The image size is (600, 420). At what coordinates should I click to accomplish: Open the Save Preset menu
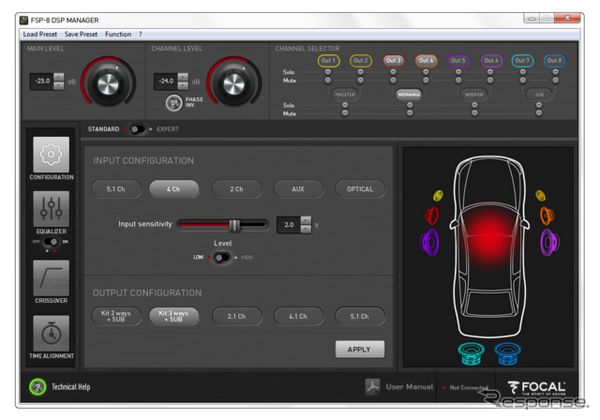(81, 34)
